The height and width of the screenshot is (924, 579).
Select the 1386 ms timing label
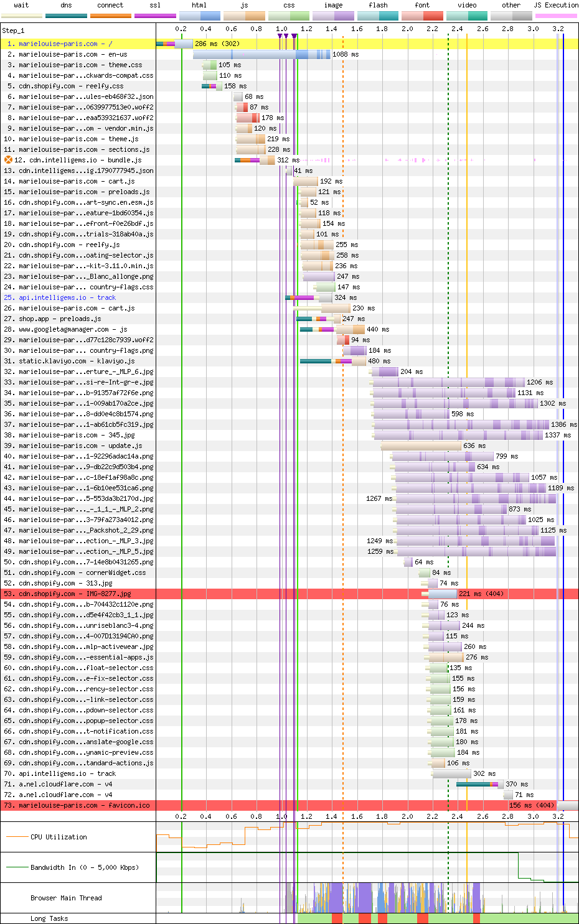[564, 424]
